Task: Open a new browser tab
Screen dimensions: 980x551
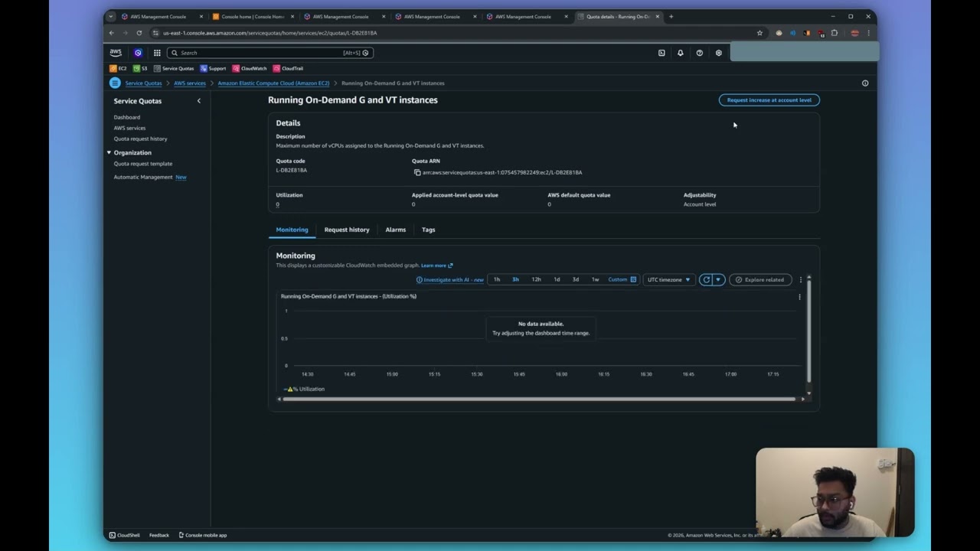Action: (671, 16)
